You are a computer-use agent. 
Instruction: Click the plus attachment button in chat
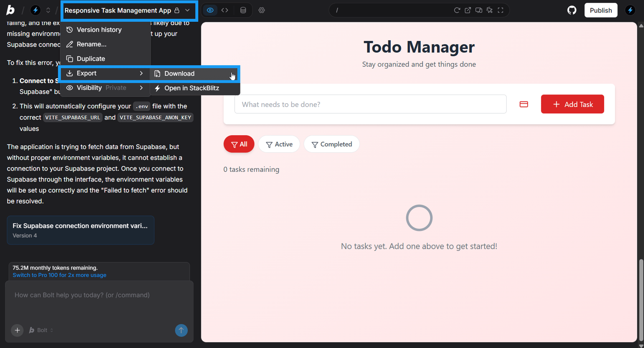point(17,330)
